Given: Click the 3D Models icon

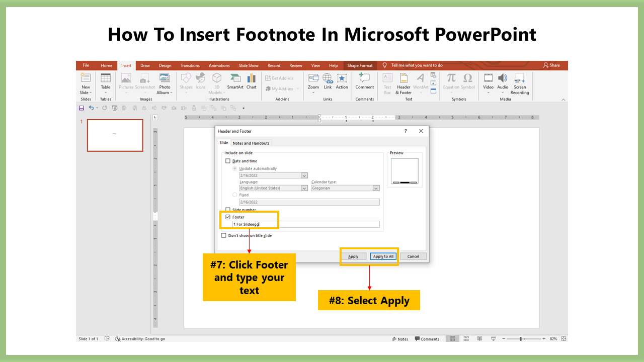Looking at the screenshot, I should 216,78.
